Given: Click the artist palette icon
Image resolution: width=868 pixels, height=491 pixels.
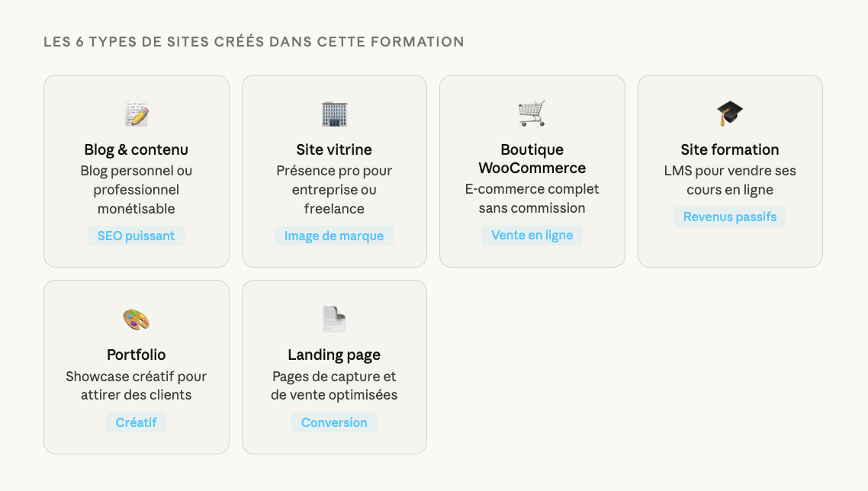Looking at the screenshot, I should [137, 319].
